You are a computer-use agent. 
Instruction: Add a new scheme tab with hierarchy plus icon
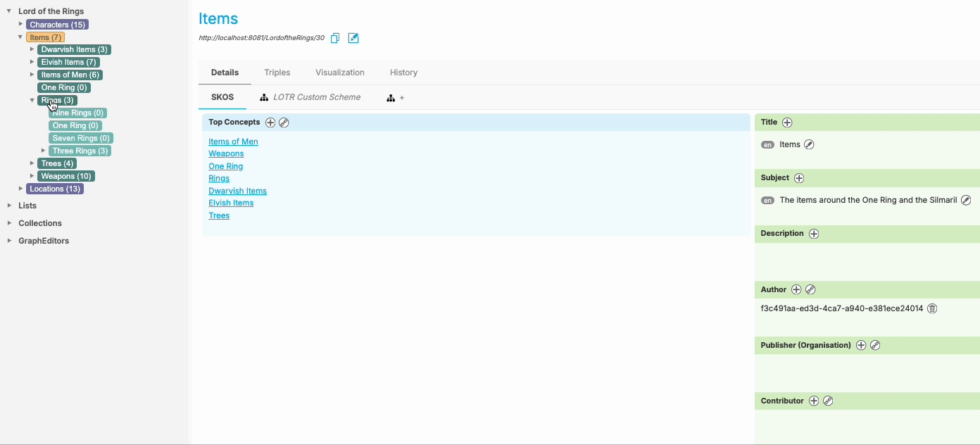point(395,98)
